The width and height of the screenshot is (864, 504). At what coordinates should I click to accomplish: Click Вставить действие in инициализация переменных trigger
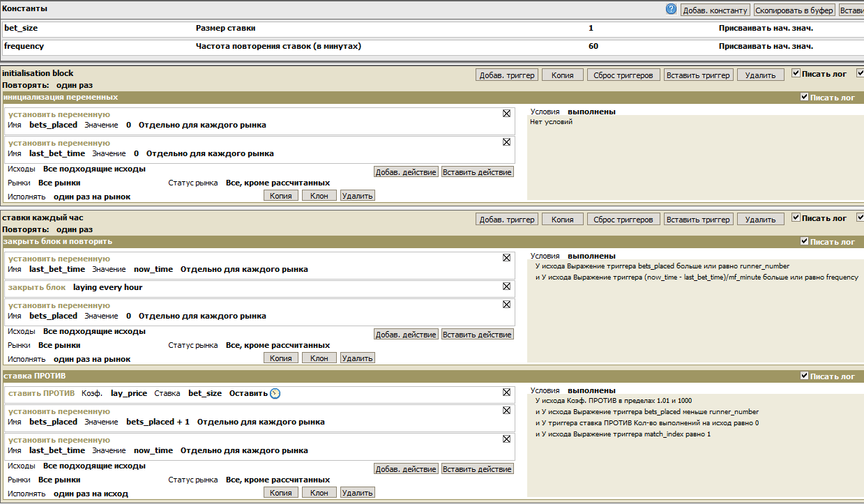click(x=478, y=171)
